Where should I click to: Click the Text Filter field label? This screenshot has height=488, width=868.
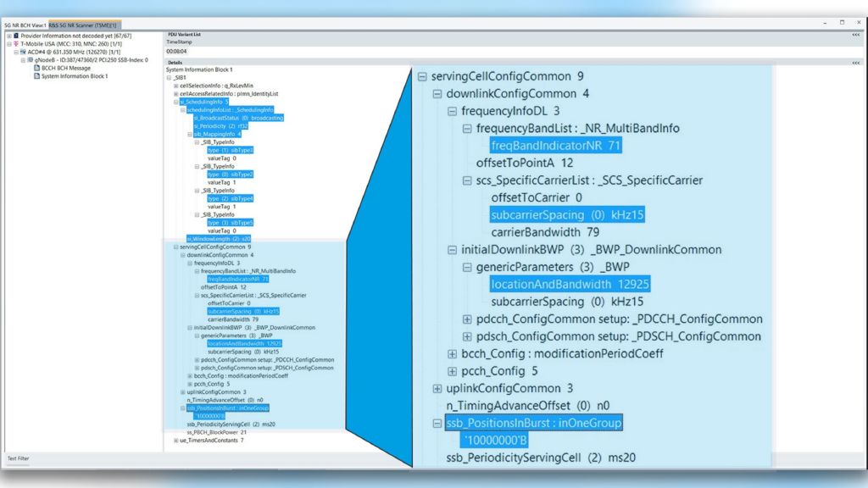click(18, 458)
